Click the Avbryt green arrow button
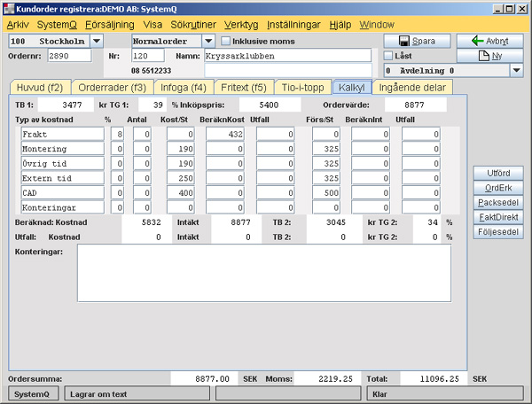 click(x=490, y=41)
